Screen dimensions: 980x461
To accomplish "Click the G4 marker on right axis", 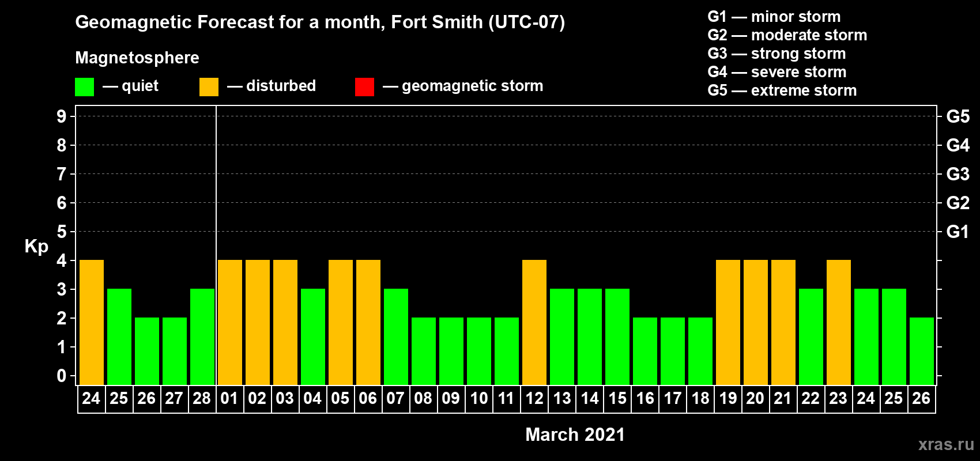I will [958, 145].
